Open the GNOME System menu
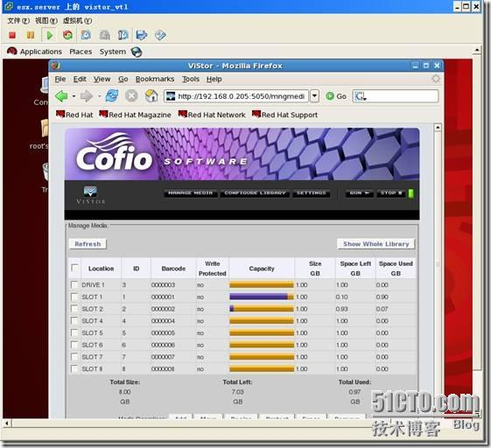The width and height of the screenshot is (491, 448). 112,52
